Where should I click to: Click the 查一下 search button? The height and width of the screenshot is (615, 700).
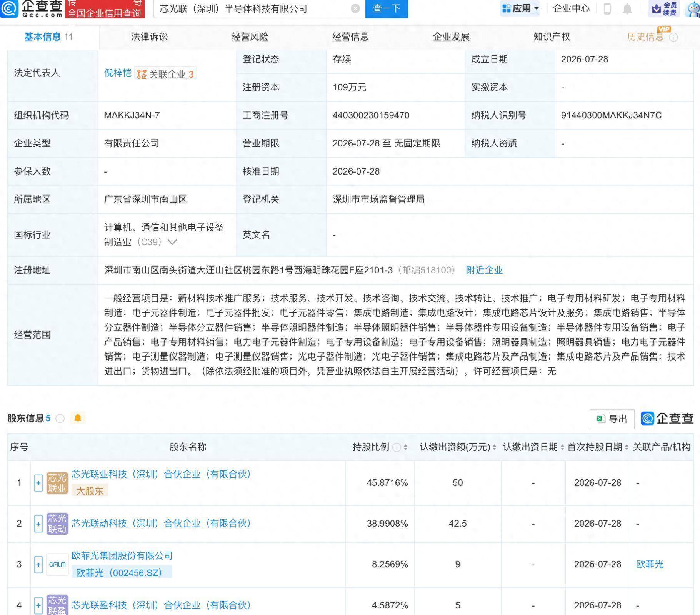[x=387, y=8]
